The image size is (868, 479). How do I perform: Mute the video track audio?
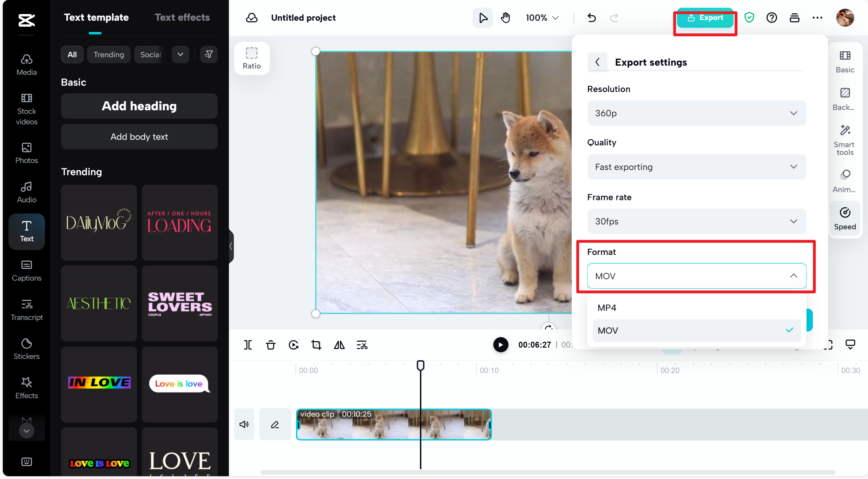(244, 425)
